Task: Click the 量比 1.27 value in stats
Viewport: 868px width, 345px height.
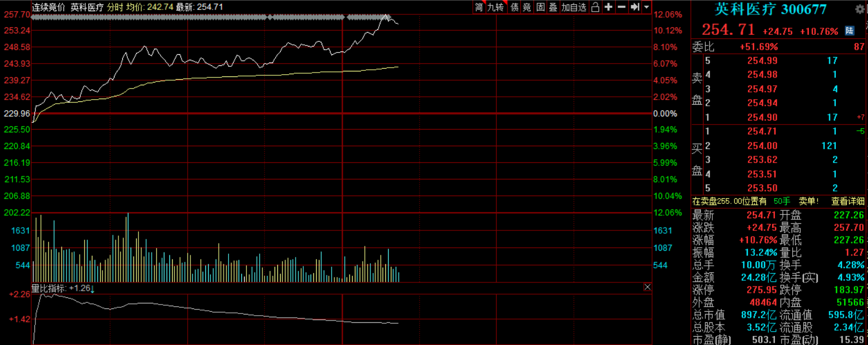Action: pyautogui.click(x=854, y=253)
